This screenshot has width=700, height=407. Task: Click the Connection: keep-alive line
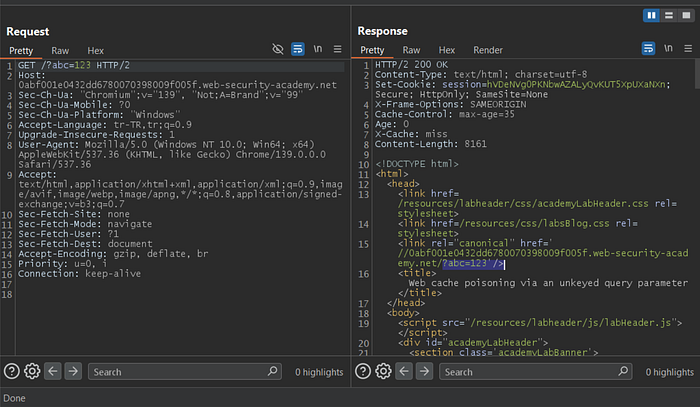click(79, 273)
